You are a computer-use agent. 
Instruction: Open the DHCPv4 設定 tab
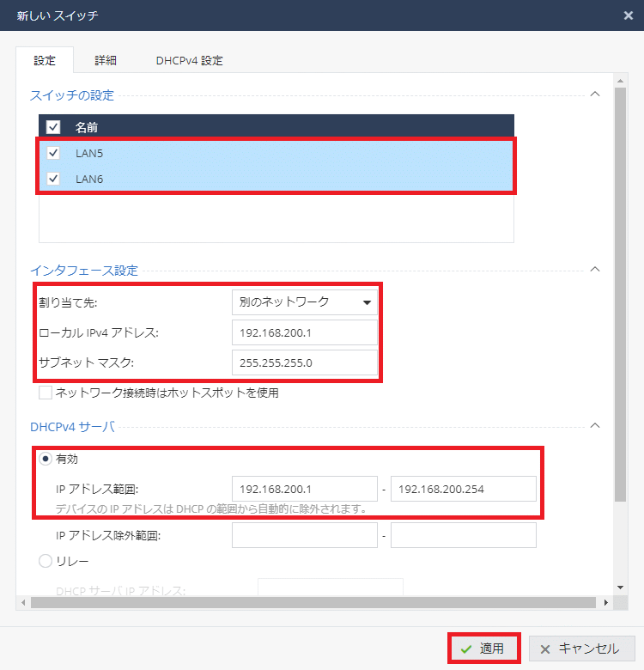(x=189, y=60)
